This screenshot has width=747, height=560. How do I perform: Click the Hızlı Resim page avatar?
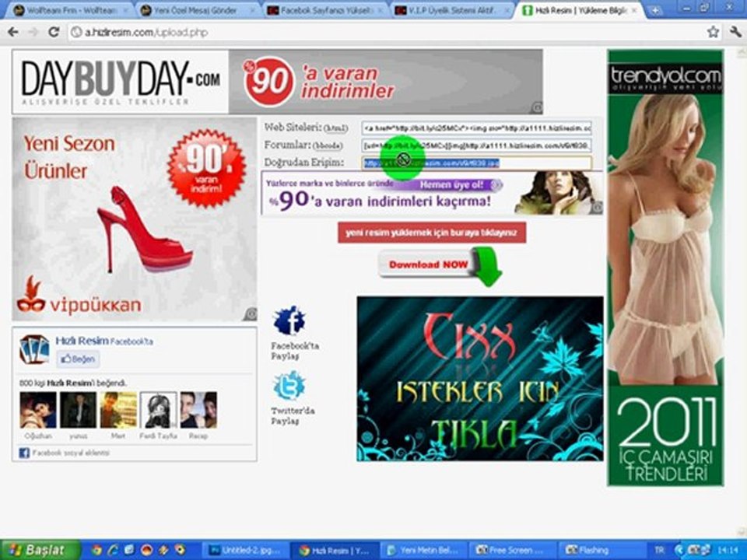click(34, 349)
